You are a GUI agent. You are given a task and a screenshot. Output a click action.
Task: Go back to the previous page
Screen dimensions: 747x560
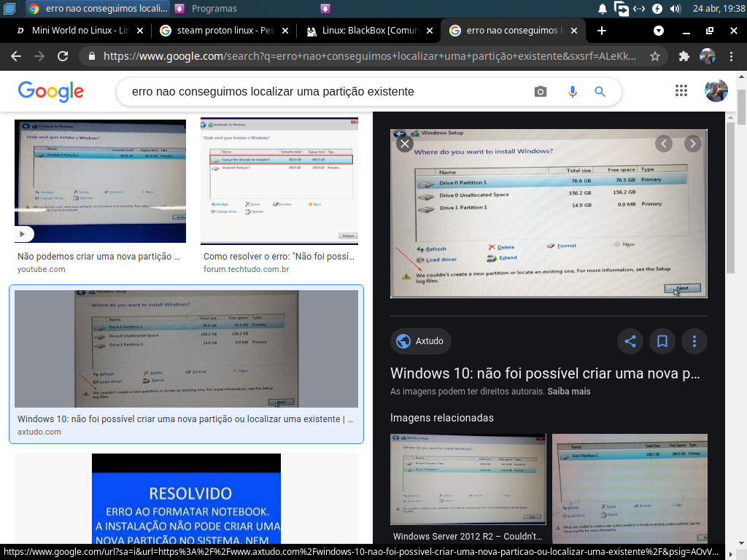16,56
